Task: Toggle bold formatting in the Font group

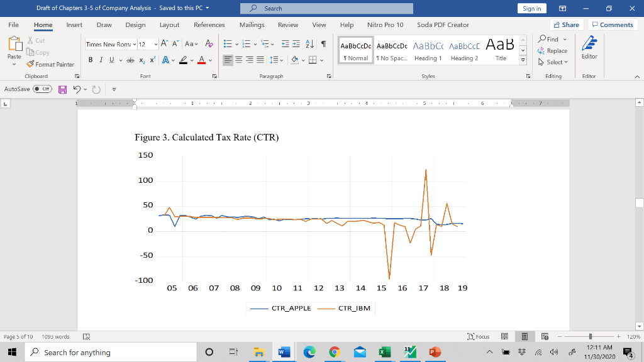Action: click(x=91, y=59)
